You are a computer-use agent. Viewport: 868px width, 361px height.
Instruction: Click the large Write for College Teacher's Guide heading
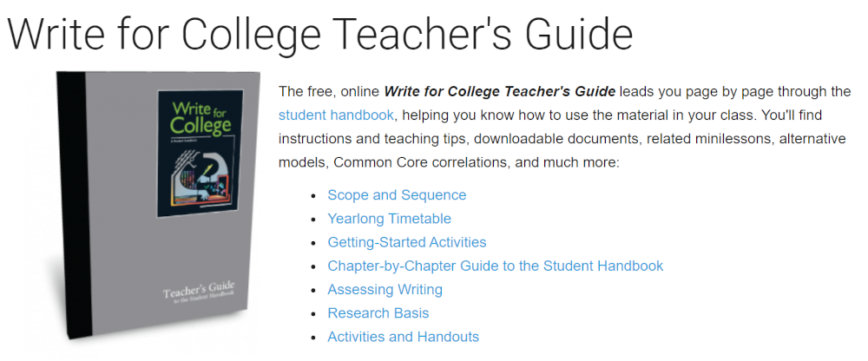coord(320,33)
